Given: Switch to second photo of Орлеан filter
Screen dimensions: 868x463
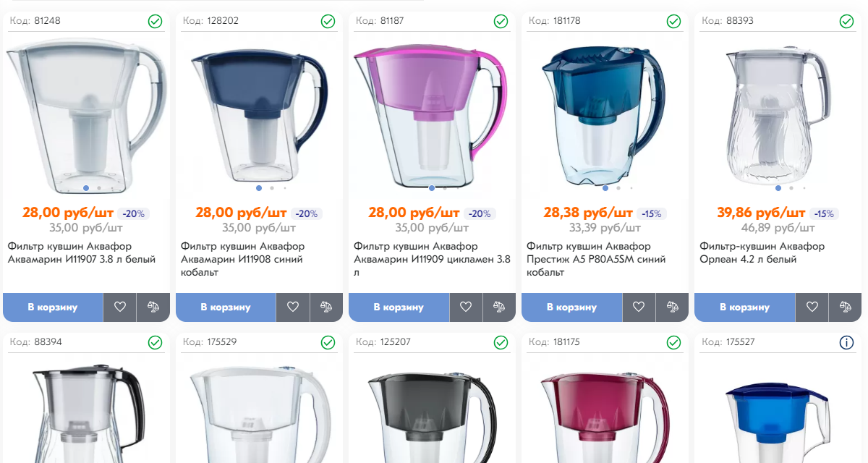Looking at the screenshot, I should pos(791,188).
